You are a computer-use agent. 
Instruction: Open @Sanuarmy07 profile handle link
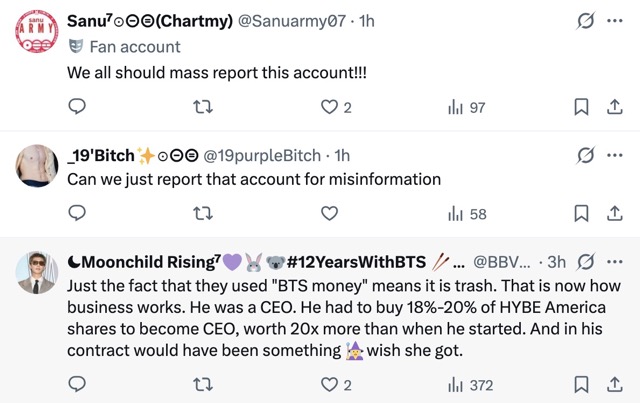tap(293, 21)
